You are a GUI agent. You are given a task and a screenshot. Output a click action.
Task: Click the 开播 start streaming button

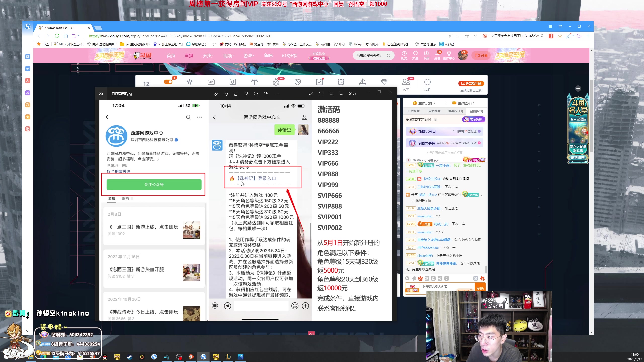click(x=481, y=56)
